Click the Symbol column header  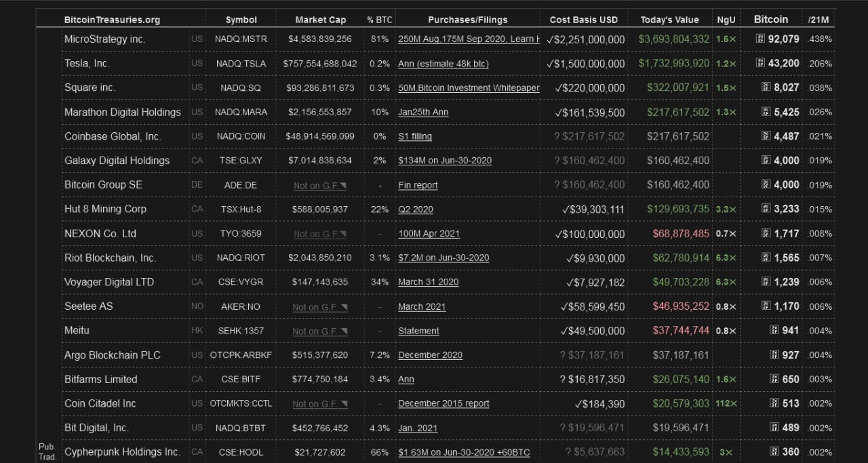click(241, 20)
